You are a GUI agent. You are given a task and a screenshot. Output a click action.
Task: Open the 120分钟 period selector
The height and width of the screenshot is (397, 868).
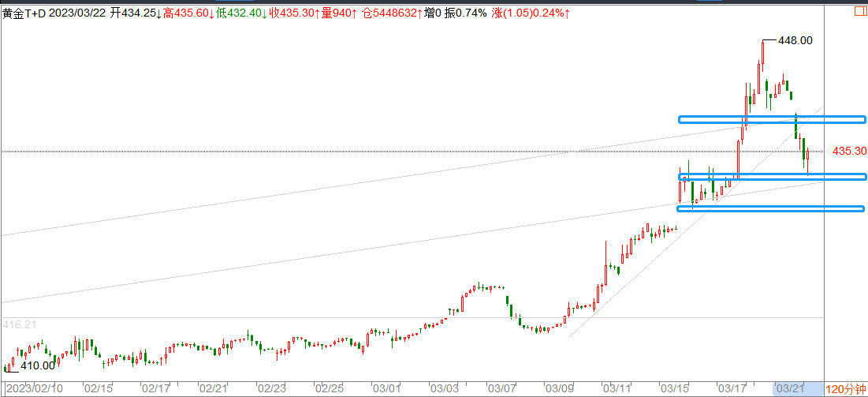point(847,389)
